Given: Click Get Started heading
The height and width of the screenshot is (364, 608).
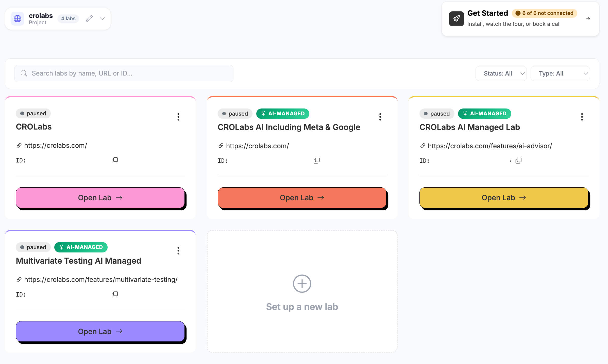Looking at the screenshot, I should click(x=487, y=13).
